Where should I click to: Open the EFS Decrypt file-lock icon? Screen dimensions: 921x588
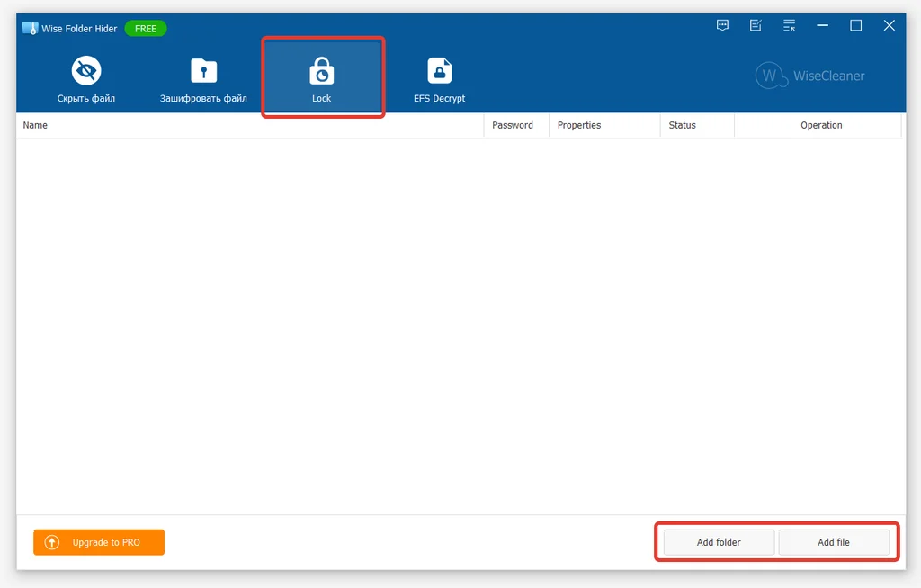tap(439, 71)
